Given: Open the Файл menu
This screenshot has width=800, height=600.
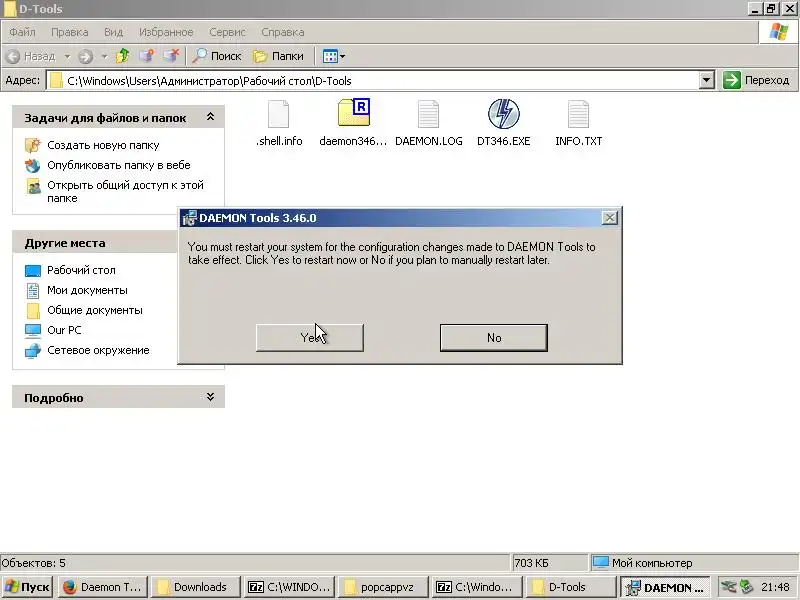Looking at the screenshot, I should point(22,32).
